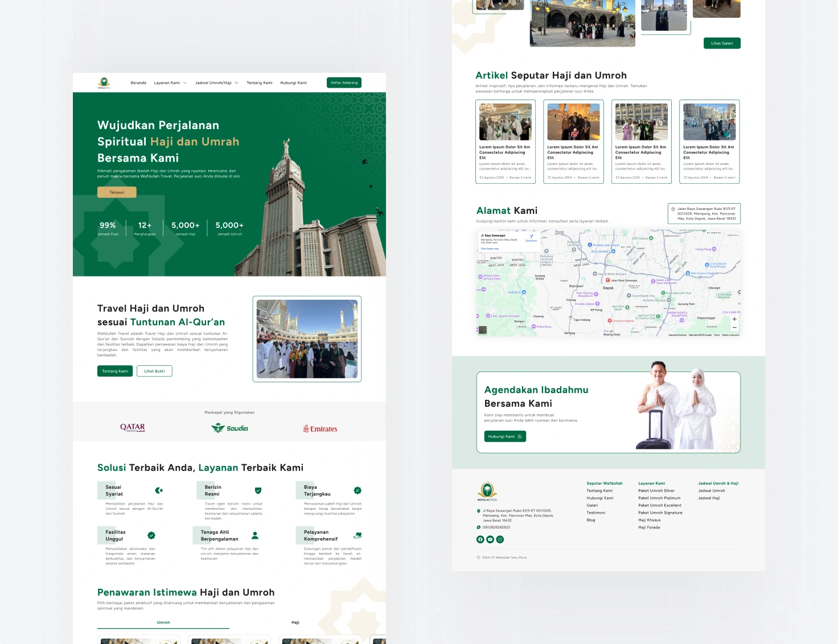Click the Berizin Resmi shield icon
The image size is (838, 644).
pyautogui.click(x=258, y=490)
